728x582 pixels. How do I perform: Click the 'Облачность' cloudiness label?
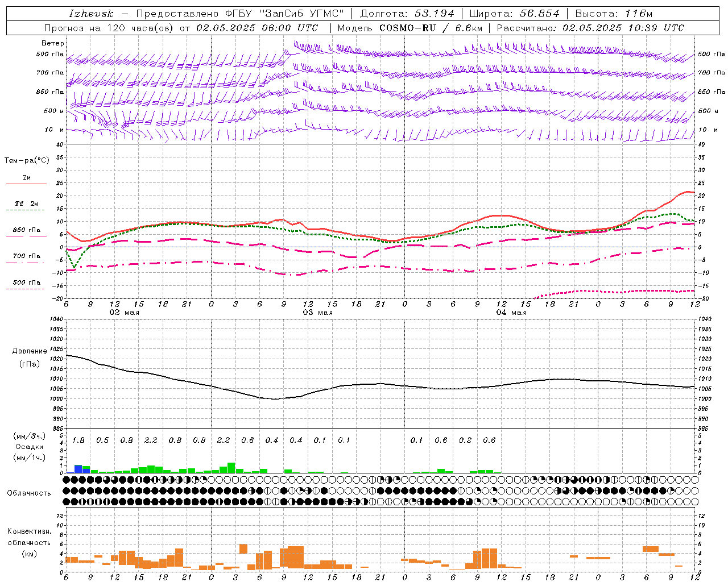point(29,493)
